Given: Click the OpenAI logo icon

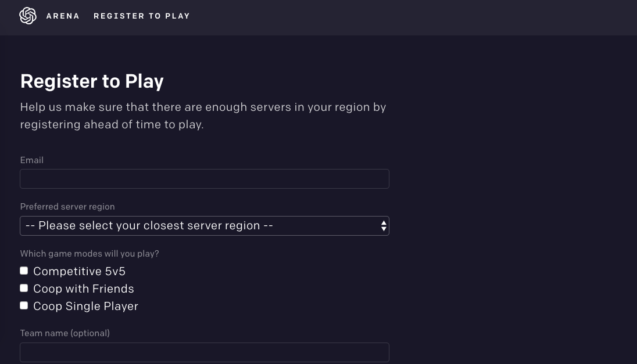Looking at the screenshot, I should pyautogui.click(x=28, y=16).
